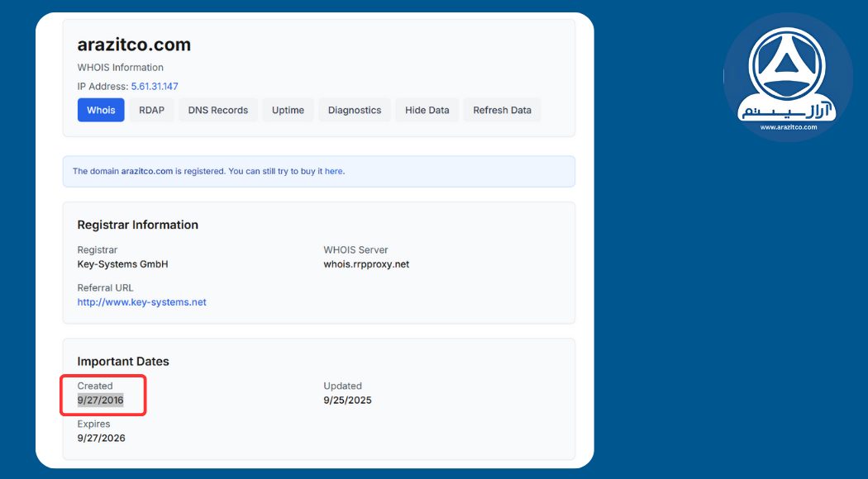Screen dimensions: 868x479
Task: Click arazitco.com link in the registered notice
Action: coord(146,172)
